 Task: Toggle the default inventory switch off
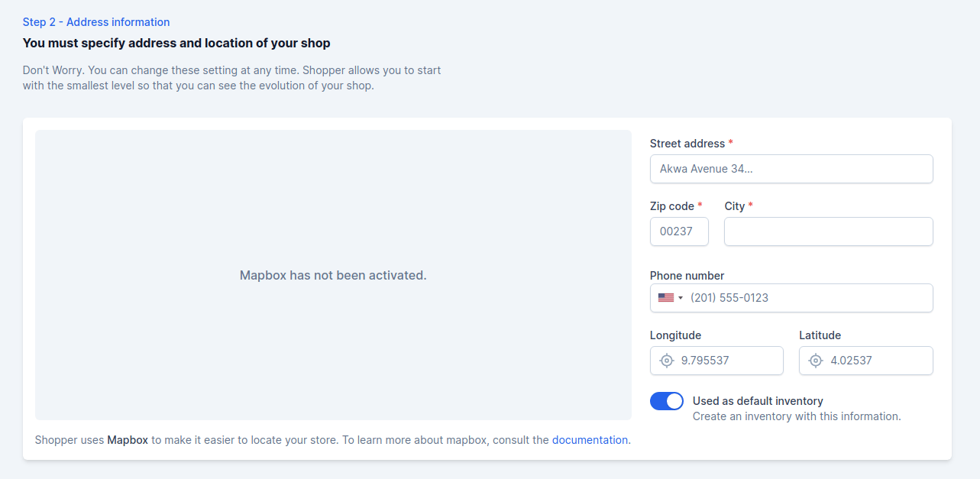(x=667, y=401)
